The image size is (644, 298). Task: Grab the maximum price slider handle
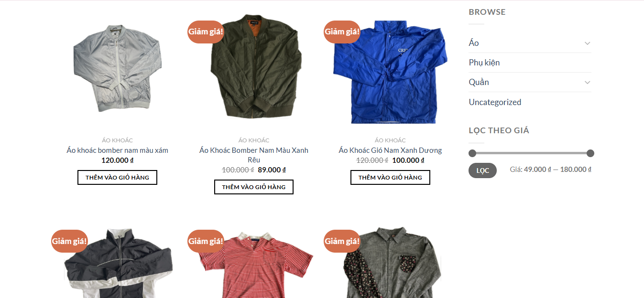[x=590, y=153]
